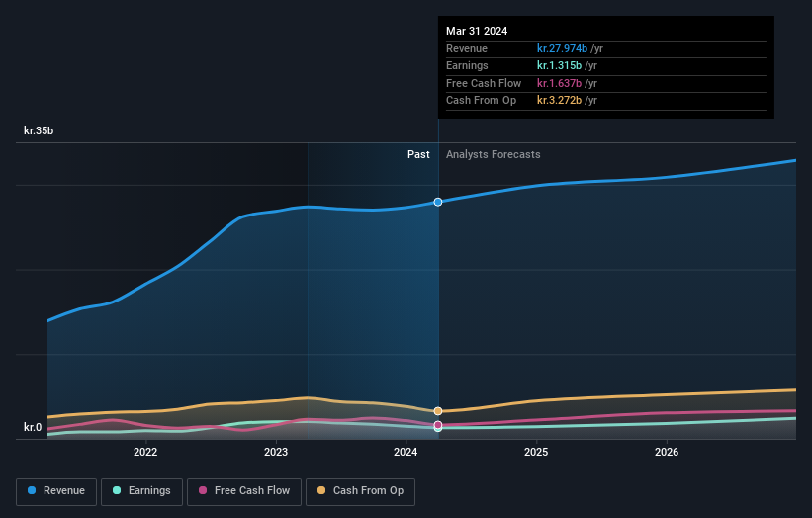The image size is (812, 518).
Task: Click the 2022 x-axis label
Action: pyautogui.click(x=145, y=452)
